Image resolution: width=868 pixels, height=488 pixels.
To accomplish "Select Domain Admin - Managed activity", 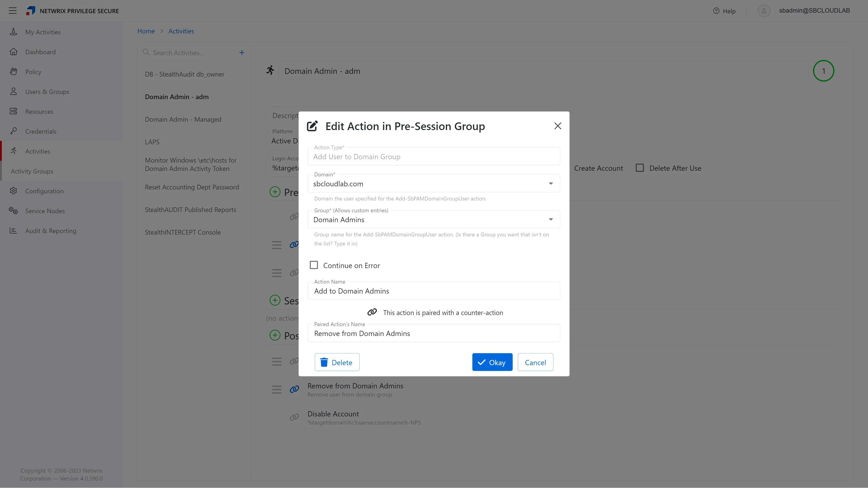I will tap(183, 119).
